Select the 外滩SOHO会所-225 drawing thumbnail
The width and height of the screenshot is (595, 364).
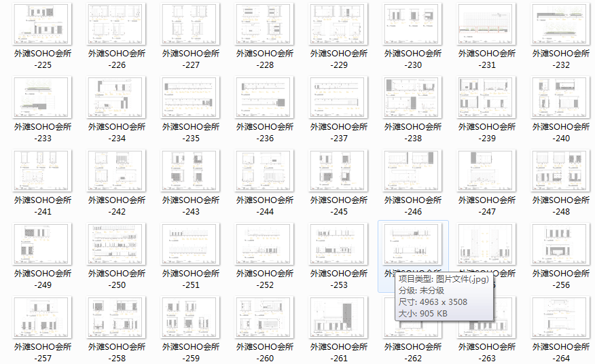(43, 24)
